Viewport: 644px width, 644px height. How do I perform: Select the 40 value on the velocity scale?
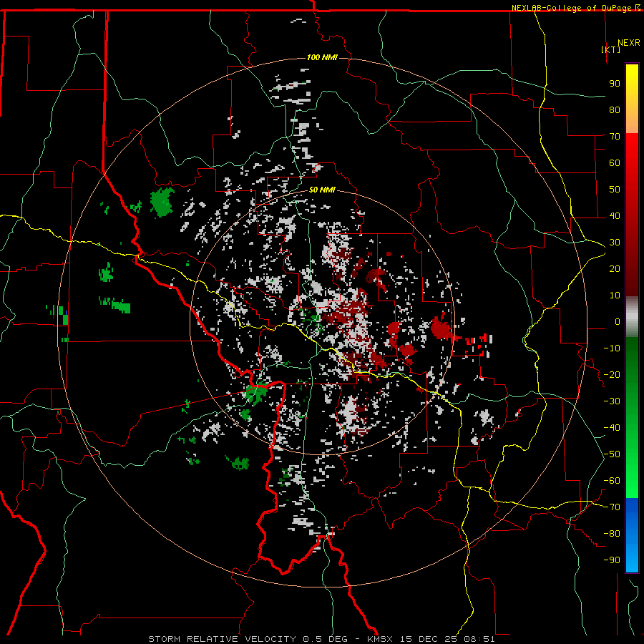point(615,216)
